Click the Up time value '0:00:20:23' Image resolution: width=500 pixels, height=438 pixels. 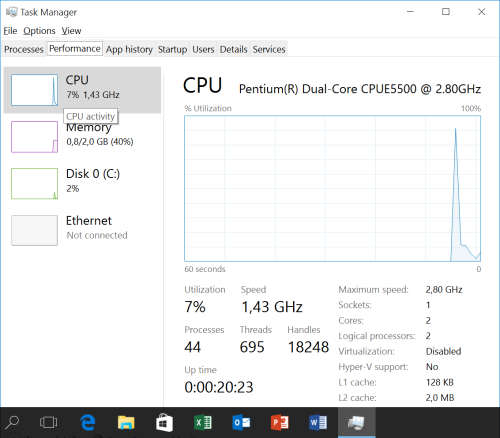(x=219, y=387)
